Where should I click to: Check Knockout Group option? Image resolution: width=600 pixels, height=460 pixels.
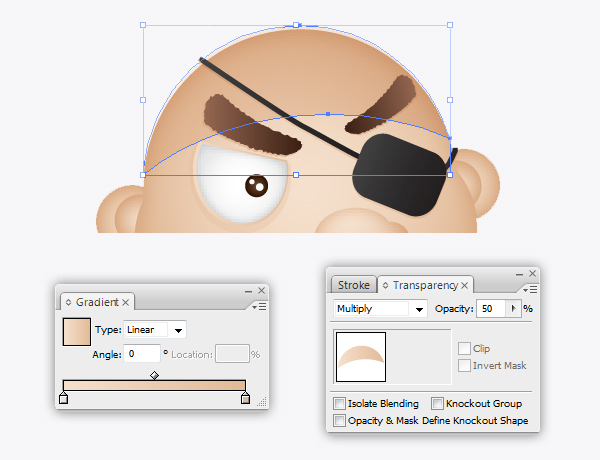[437, 403]
